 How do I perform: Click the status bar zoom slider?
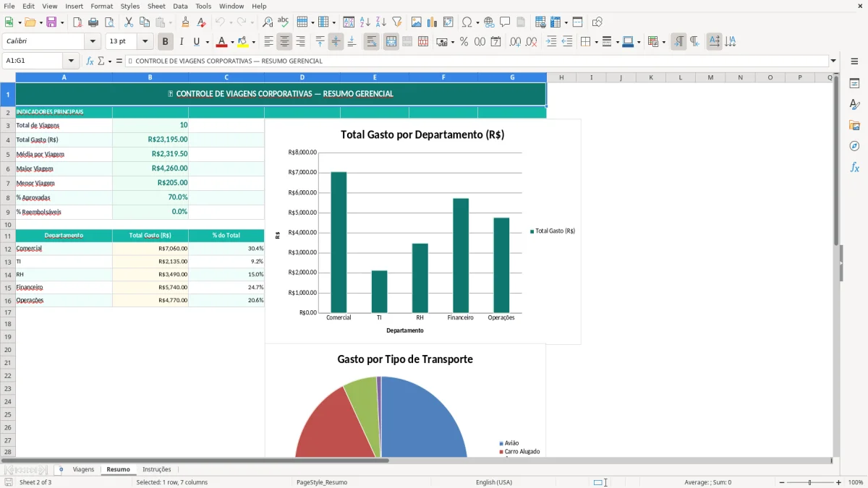coord(809,482)
